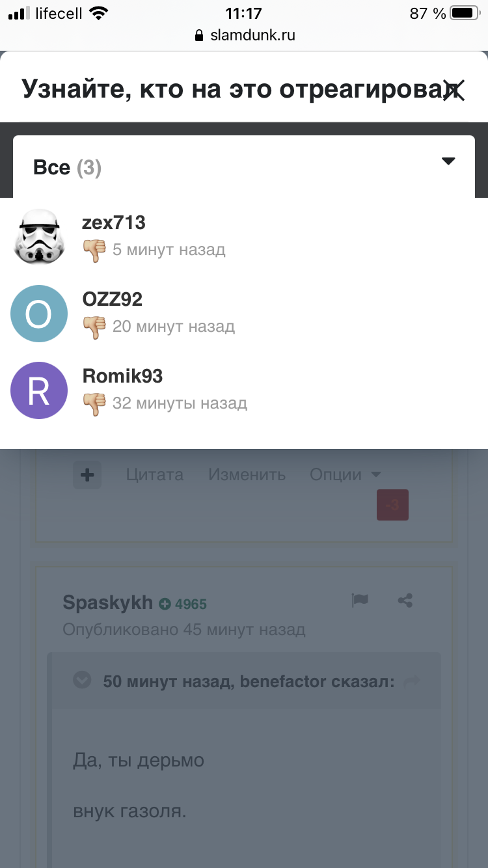Open OZZ92's round O avatar

tap(39, 314)
